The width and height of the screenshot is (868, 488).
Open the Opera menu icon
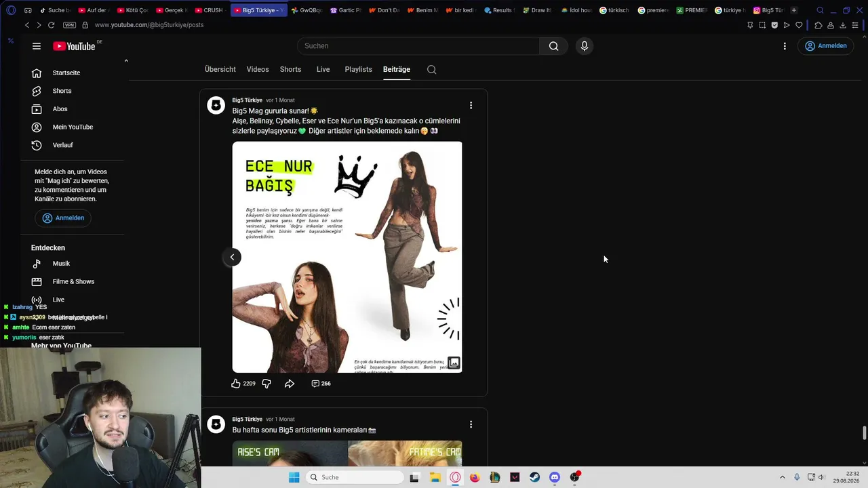coord(11,10)
